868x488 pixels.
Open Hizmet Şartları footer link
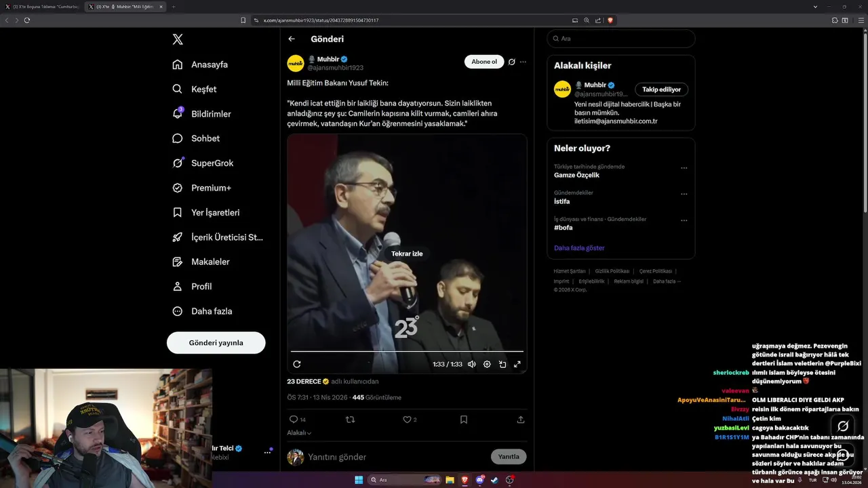(x=570, y=271)
